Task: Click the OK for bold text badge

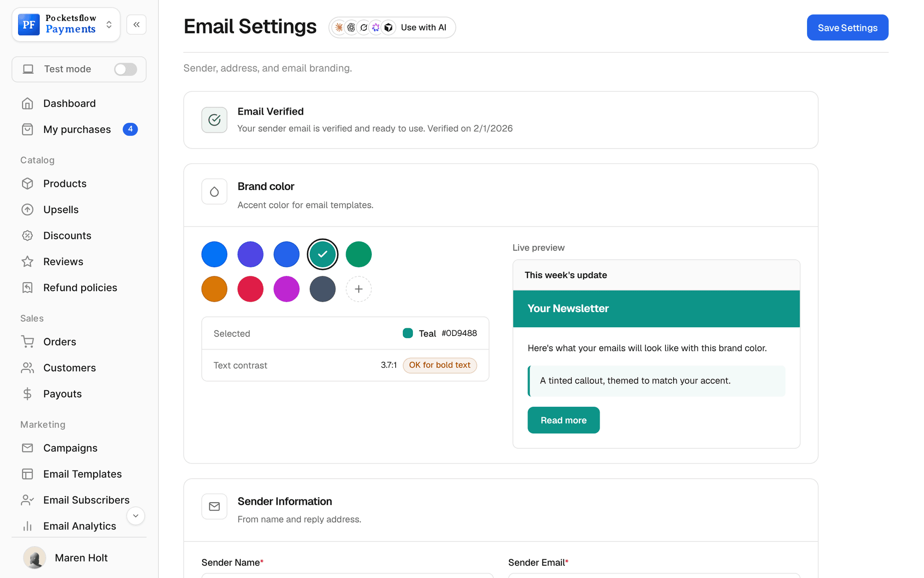Action: click(x=440, y=365)
